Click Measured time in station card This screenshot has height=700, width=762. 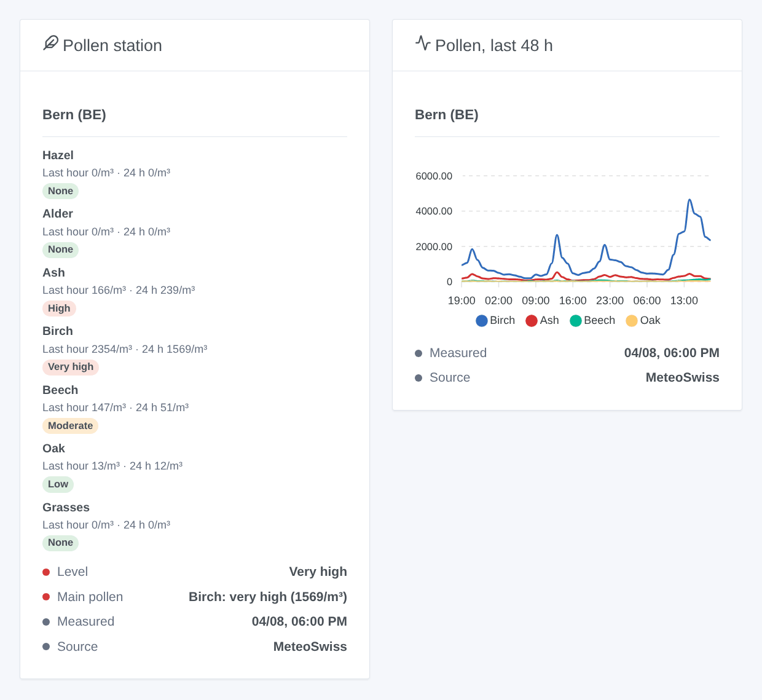299,621
